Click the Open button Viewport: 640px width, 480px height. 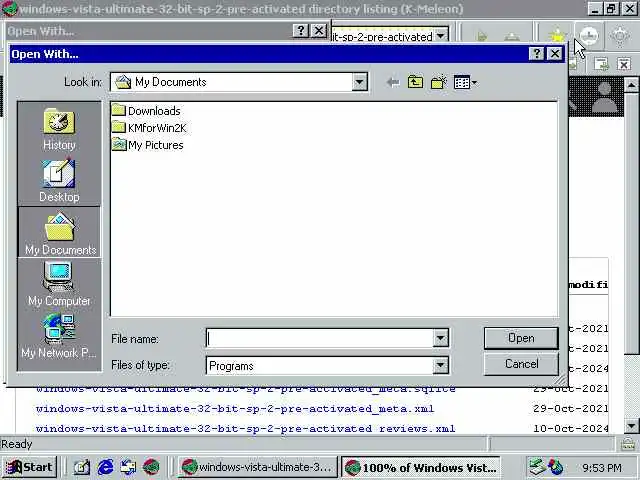pos(521,338)
